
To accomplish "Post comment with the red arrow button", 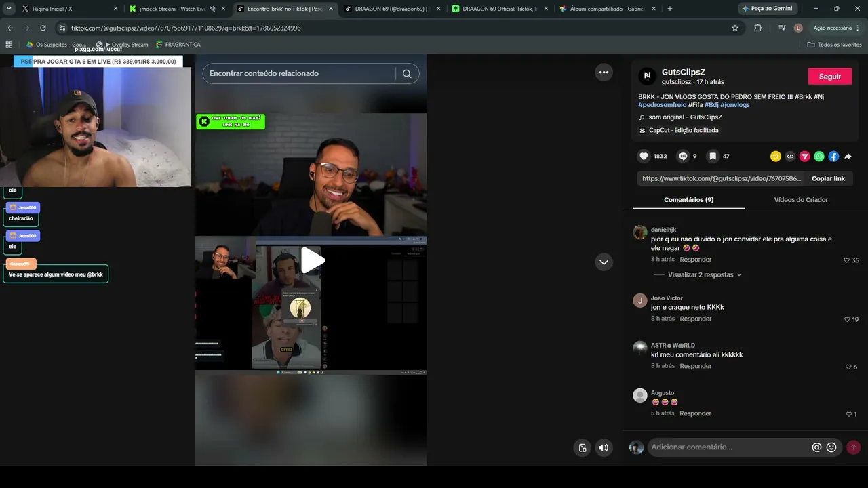I will 853,447.
